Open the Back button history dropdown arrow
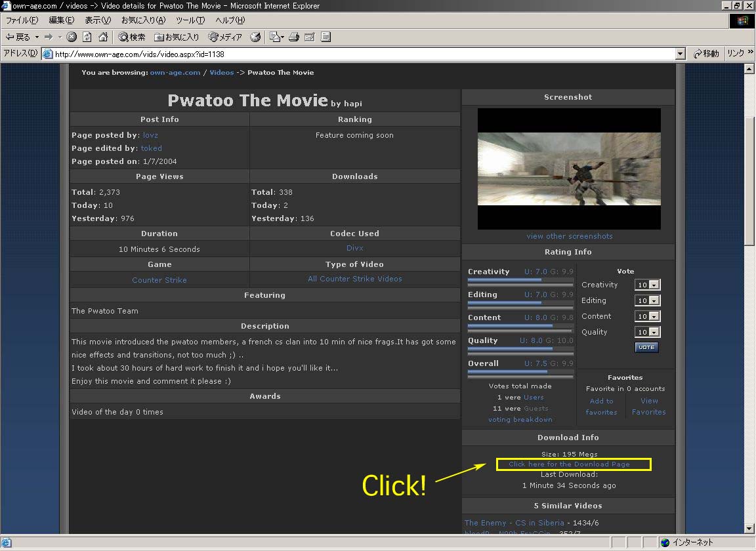The height and width of the screenshot is (551, 756). pyautogui.click(x=37, y=37)
